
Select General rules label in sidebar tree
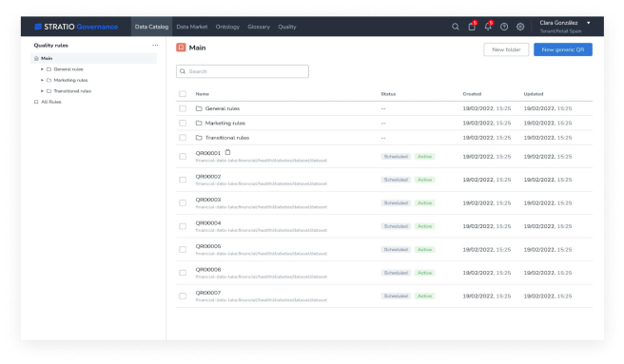tap(68, 69)
